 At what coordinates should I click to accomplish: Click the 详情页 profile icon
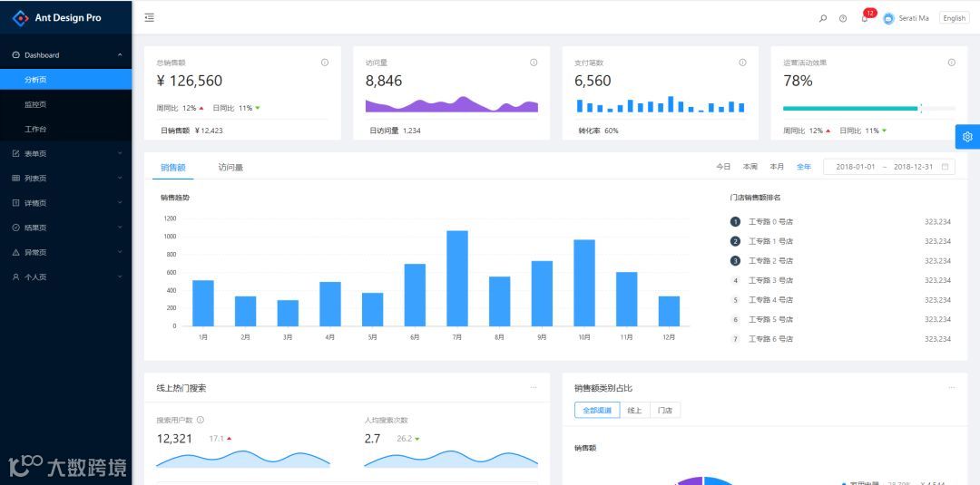pyautogui.click(x=16, y=203)
